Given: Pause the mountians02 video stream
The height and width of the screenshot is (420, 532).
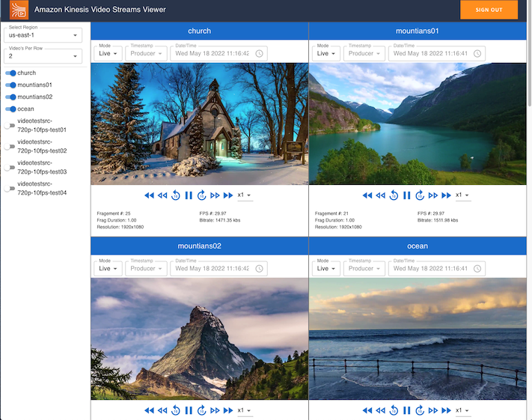Looking at the screenshot, I should point(189,410).
